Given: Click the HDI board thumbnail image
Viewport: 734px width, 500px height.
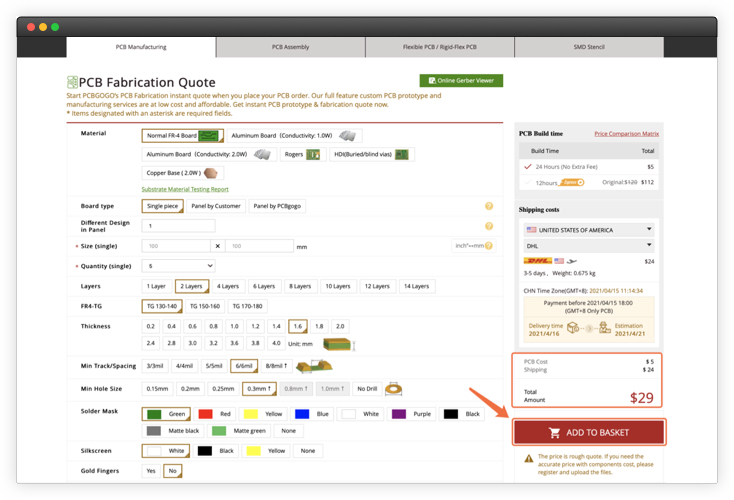Looking at the screenshot, I should coord(402,154).
